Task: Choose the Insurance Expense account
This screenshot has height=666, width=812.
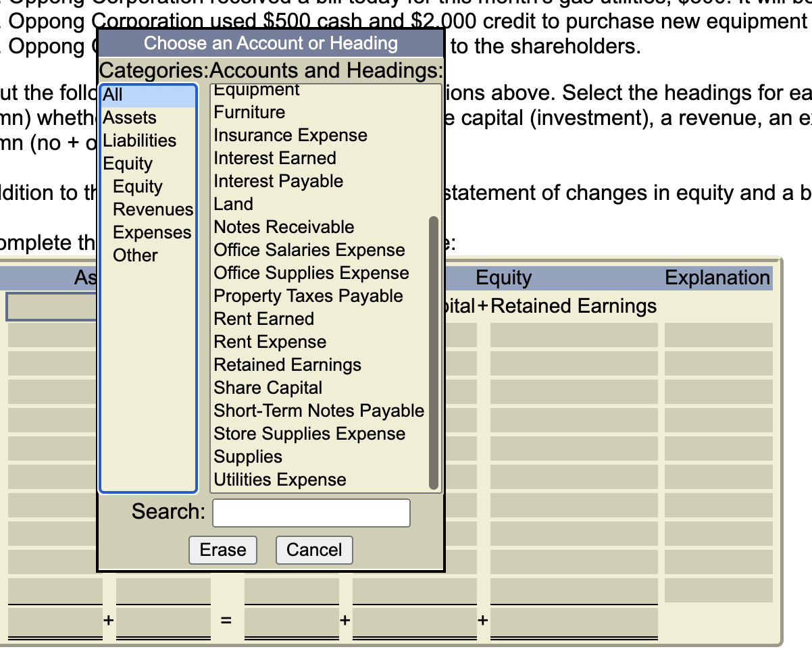Action: (320, 135)
